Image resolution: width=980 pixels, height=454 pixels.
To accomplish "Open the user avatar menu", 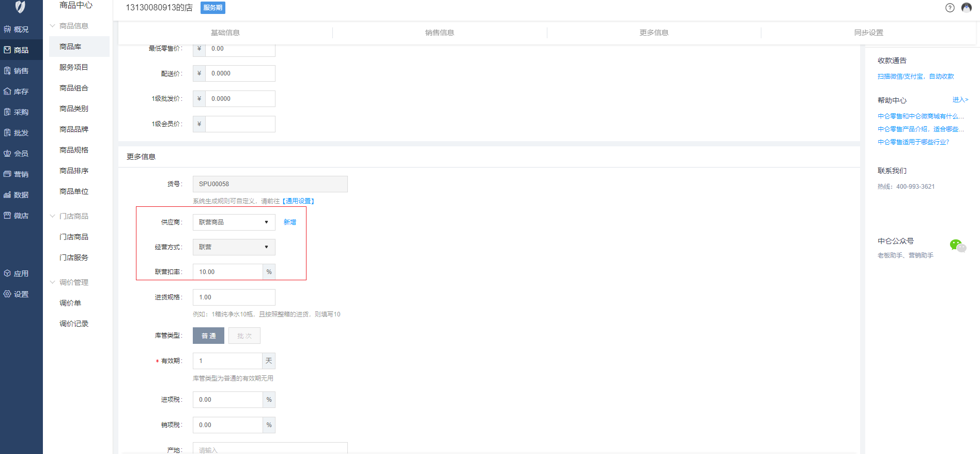I will [x=966, y=8].
